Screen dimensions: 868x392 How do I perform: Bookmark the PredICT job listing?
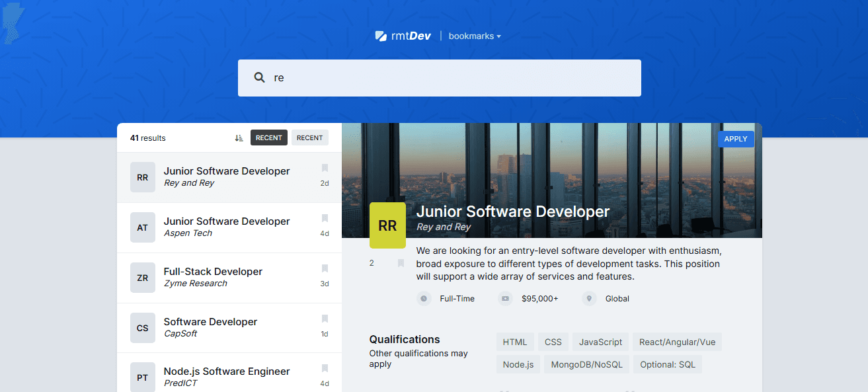tap(325, 368)
